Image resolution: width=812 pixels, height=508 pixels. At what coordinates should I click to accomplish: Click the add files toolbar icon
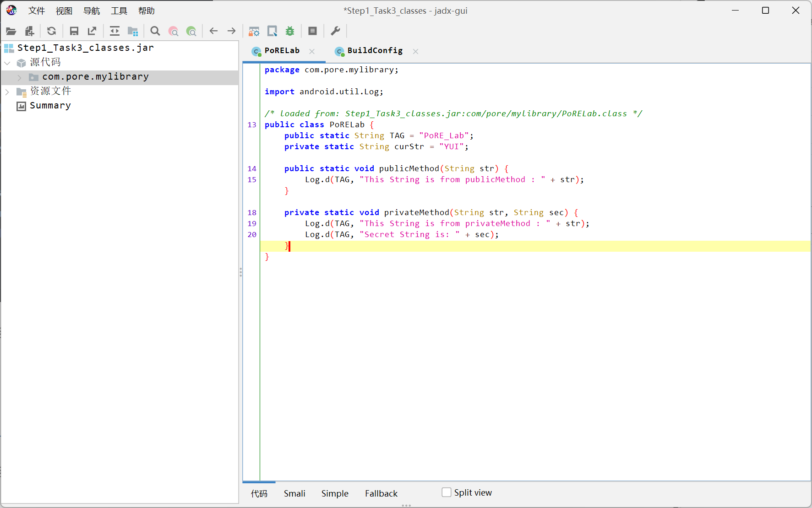(x=30, y=31)
